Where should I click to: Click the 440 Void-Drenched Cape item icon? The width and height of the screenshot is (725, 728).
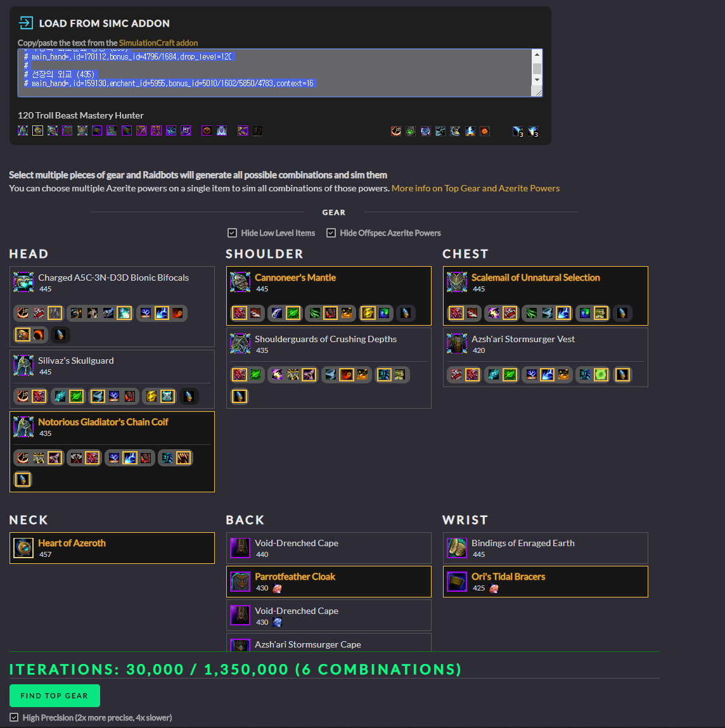tap(240, 547)
